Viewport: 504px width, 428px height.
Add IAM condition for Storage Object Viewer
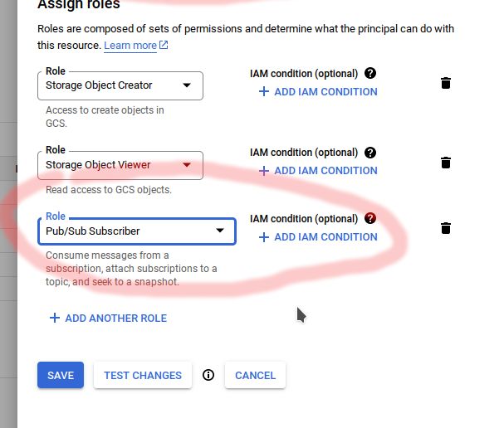click(x=318, y=170)
